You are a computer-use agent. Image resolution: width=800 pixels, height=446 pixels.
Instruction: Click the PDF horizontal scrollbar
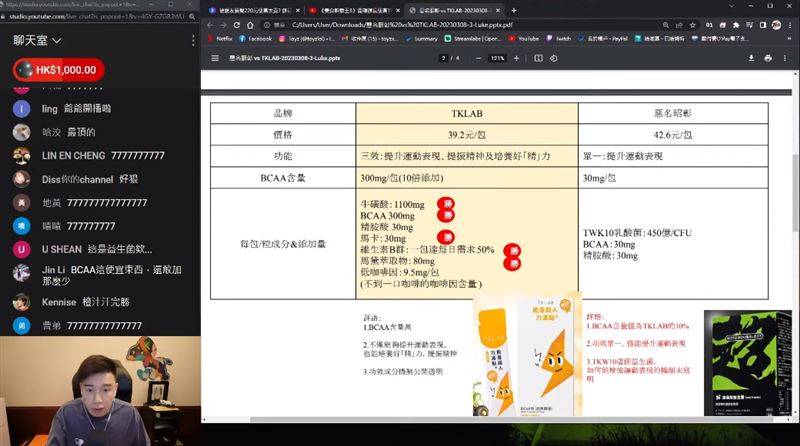pos(511,419)
